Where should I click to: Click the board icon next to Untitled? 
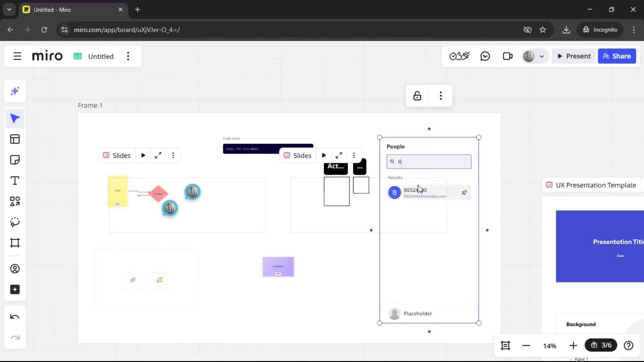click(x=77, y=56)
